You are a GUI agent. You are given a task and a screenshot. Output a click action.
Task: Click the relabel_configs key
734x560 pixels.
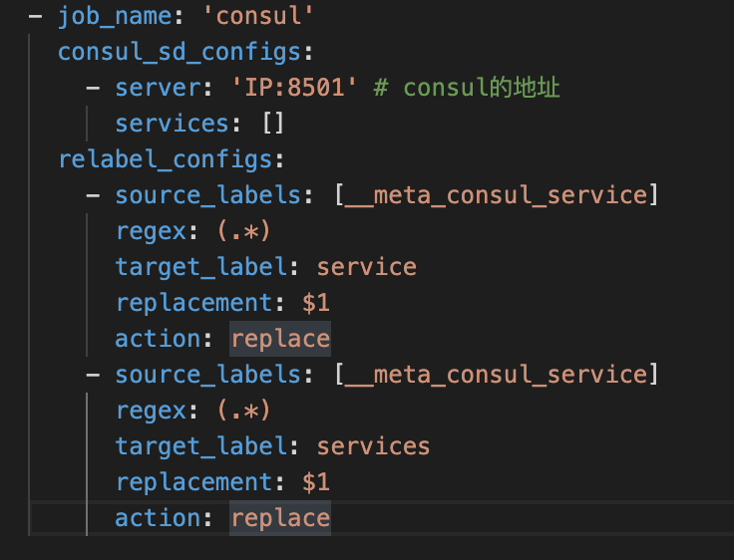click(165, 159)
